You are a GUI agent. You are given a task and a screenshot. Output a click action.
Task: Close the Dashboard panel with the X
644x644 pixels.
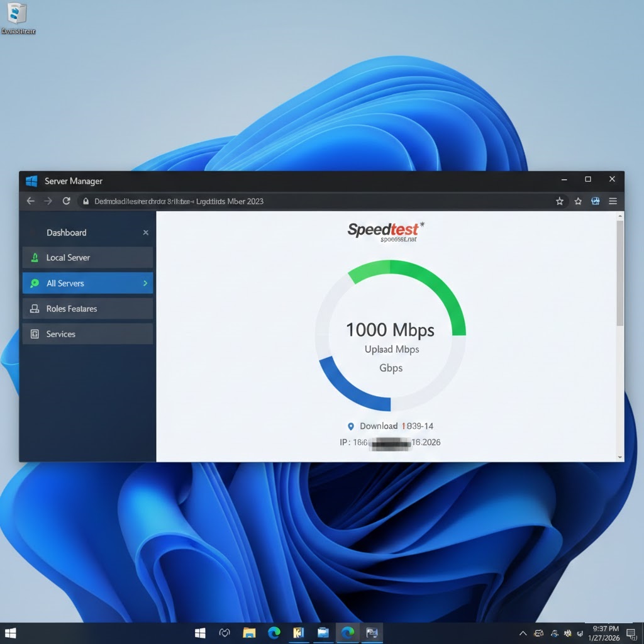click(145, 233)
